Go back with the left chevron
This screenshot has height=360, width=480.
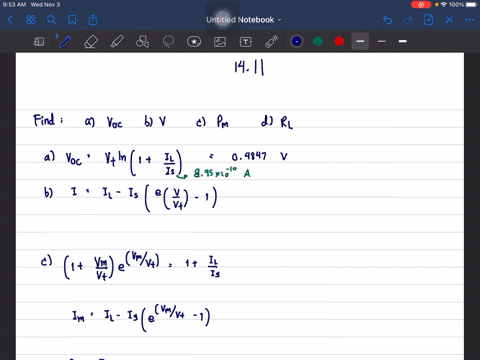pyautogui.click(x=10, y=20)
